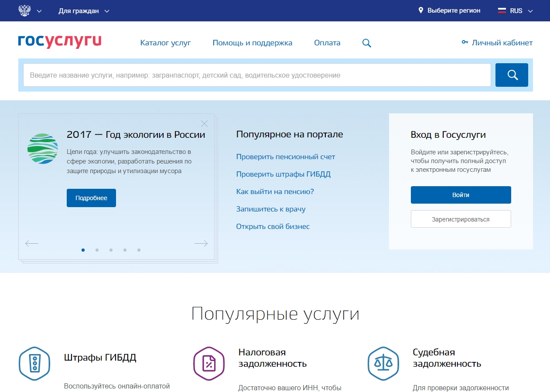550x392 pixels.
Task: Click the Year of Ecology round logo
Action: (x=43, y=149)
